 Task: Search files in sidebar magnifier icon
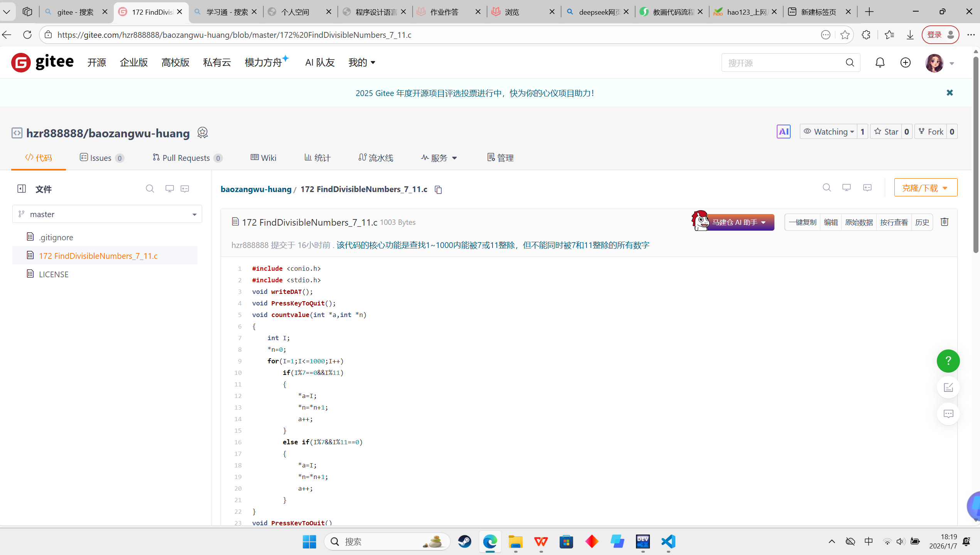(150, 189)
